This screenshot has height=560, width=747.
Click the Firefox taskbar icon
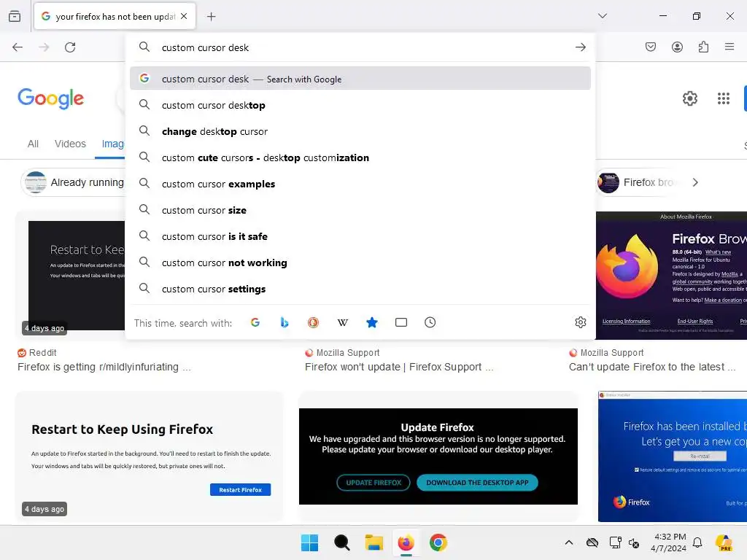click(406, 542)
